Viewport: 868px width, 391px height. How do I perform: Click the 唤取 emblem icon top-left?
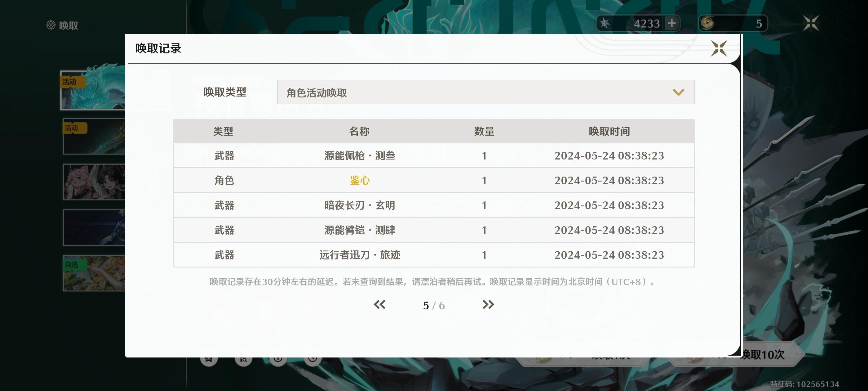pos(51,25)
